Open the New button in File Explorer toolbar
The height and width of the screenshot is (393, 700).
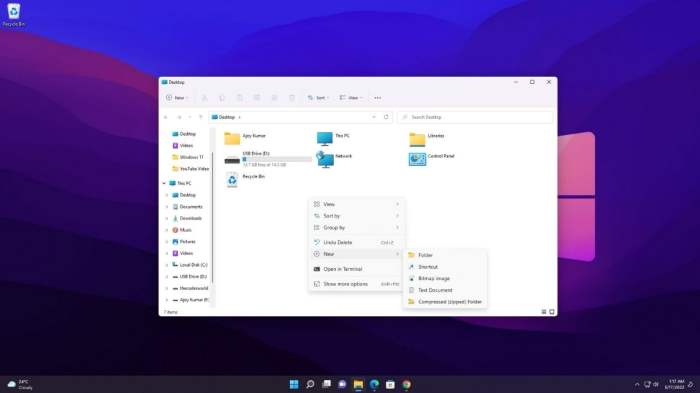(x=177, y=98)
